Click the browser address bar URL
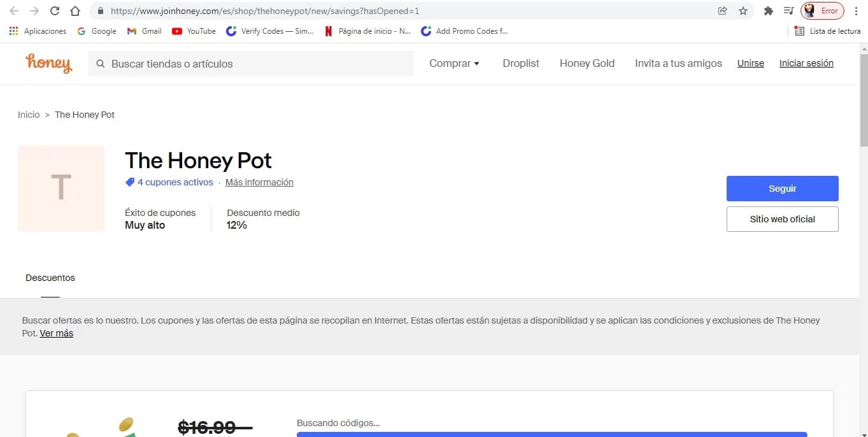Screen dimensions: 868x437 tap(264, 11)
